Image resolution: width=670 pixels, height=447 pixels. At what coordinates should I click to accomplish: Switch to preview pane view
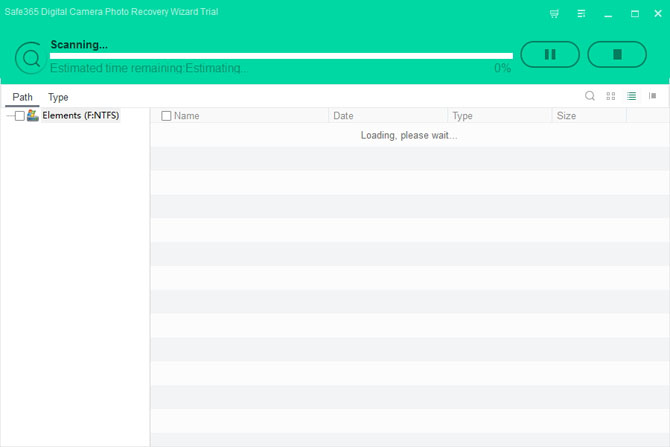pos(652,96)
